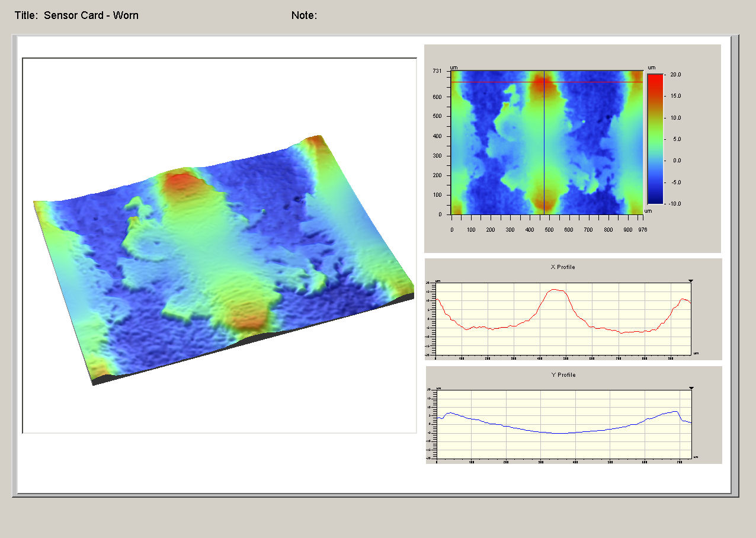The height and width of the screenshot is (538, 756).
Task: Select the blue vertical crosshair on the height map
Action: pyautogui.click(x=544, y=148)
